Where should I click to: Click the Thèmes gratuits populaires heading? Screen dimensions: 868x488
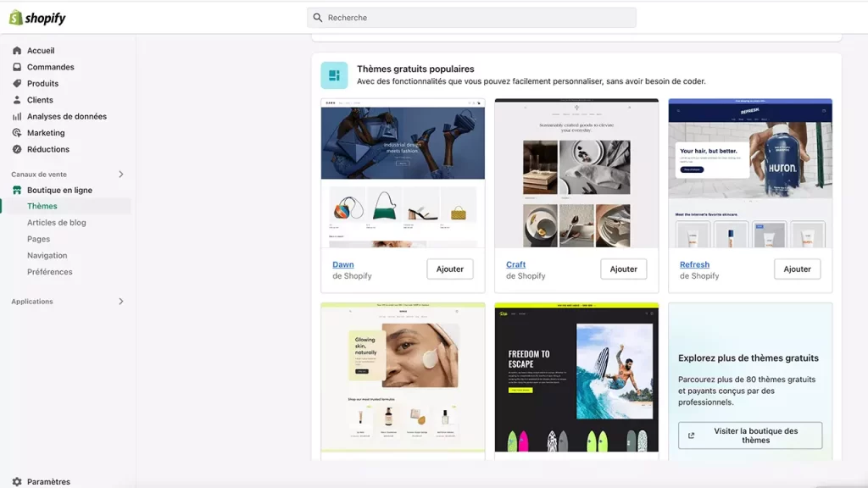pyautogui.click(x=415, y=69)
